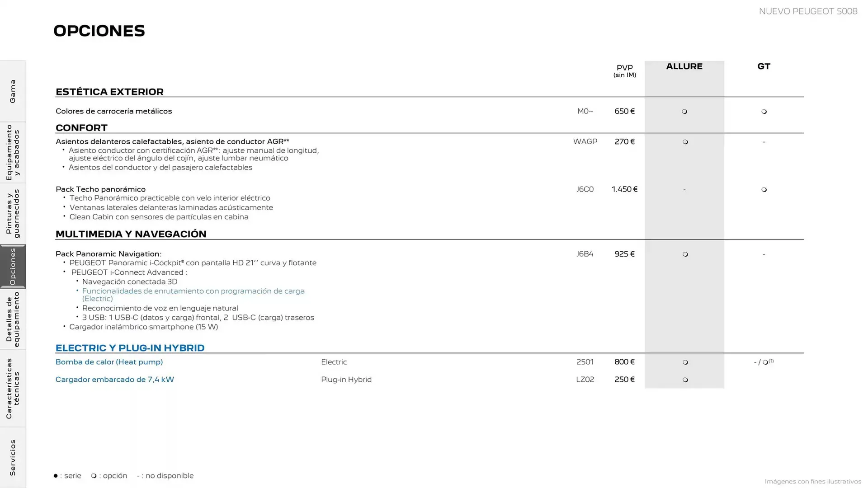Click the ALLURE column header

[x=684, y=66]
